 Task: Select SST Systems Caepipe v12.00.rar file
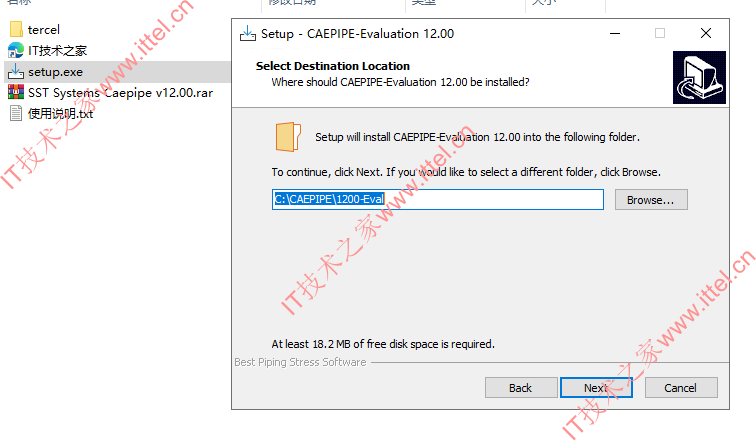coord(121,93)
